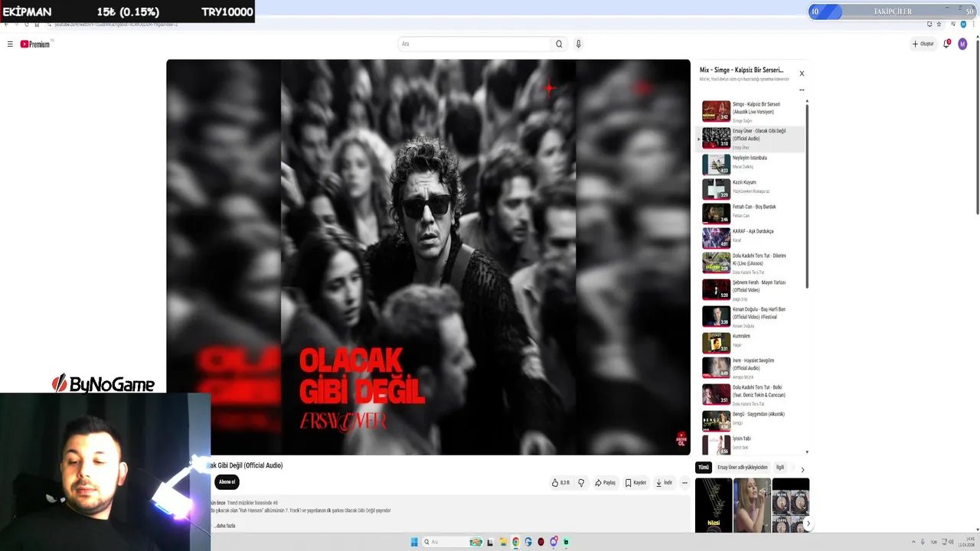Screen dimensions: 980x551
Task: Show hidden system tray icons
Action: click(913, 542)
